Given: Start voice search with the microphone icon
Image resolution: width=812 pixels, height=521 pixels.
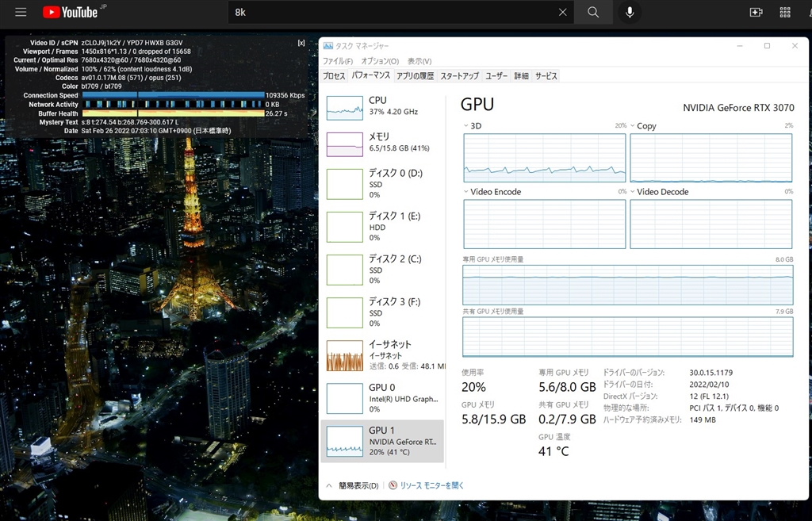Looking at the screenshot, I should (630, 13).
